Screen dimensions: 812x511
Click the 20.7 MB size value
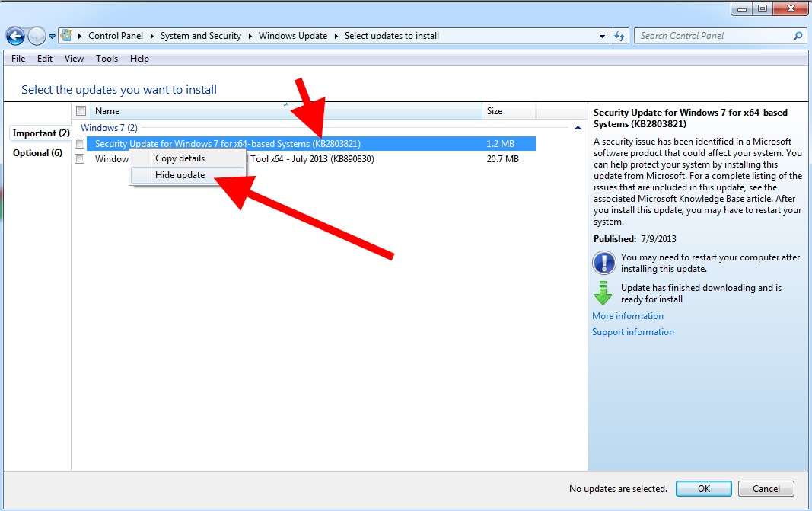coord(503,159)
